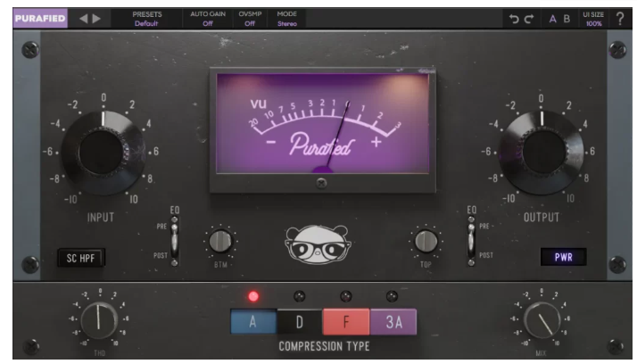The width and height of the screenshot is (637, 364).
Task: Click the VU meter display
Action: pos(323,123)
